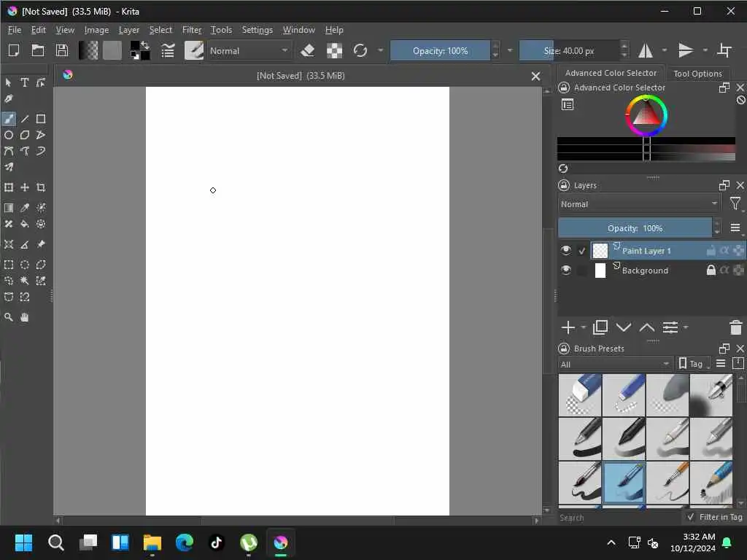
Task: Open brush preset tag filter All dropdown
Action: pyautogui.click(x=615, y=365)
